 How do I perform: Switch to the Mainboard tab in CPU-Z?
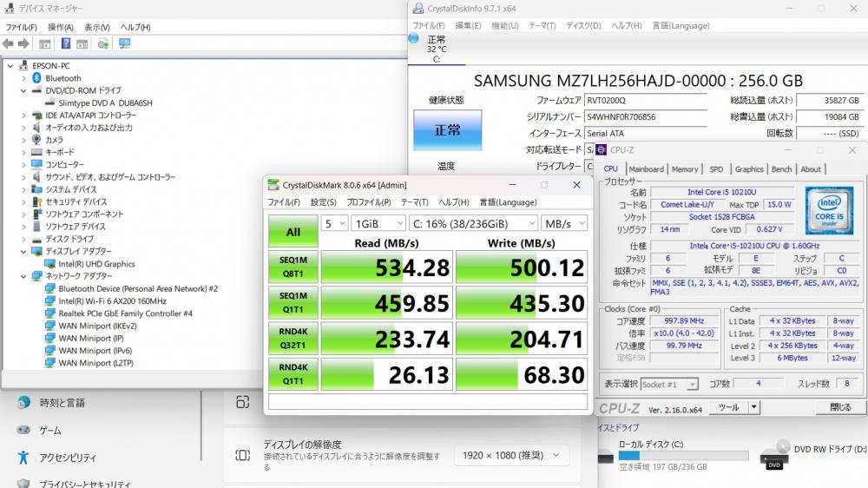click(x=646, y=169)
